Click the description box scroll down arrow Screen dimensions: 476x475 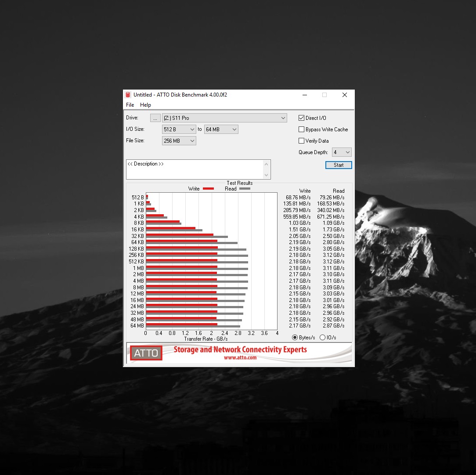[x=266, y=175]
